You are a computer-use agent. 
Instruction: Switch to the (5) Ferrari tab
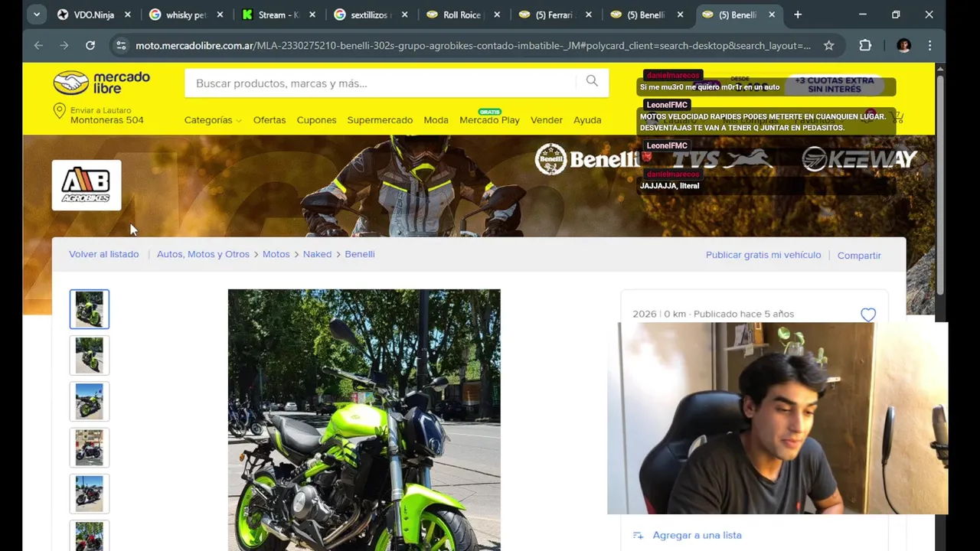click(x=557, y=15)
